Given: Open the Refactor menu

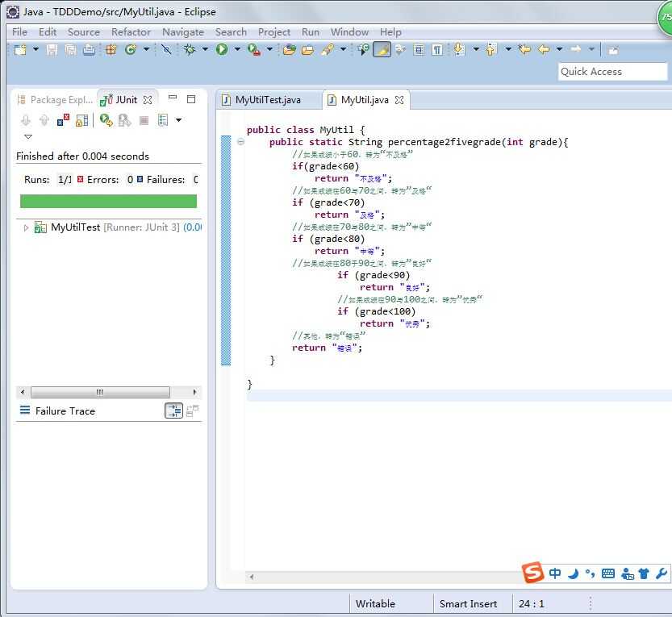Looking at the screenshot, I should (x=131, y=31).
